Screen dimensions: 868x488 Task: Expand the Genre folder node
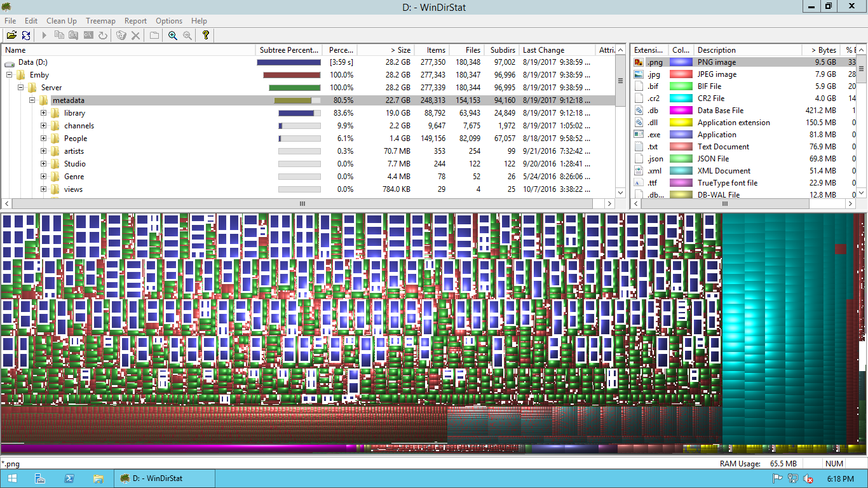[44, 177]
